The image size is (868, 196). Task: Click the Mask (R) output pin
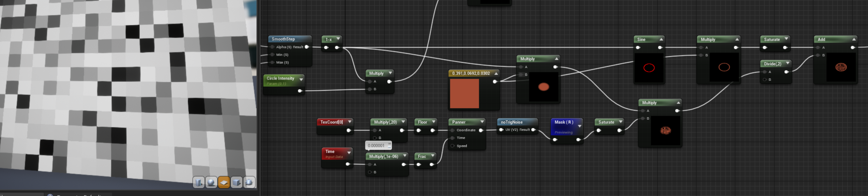pos(578,140)
